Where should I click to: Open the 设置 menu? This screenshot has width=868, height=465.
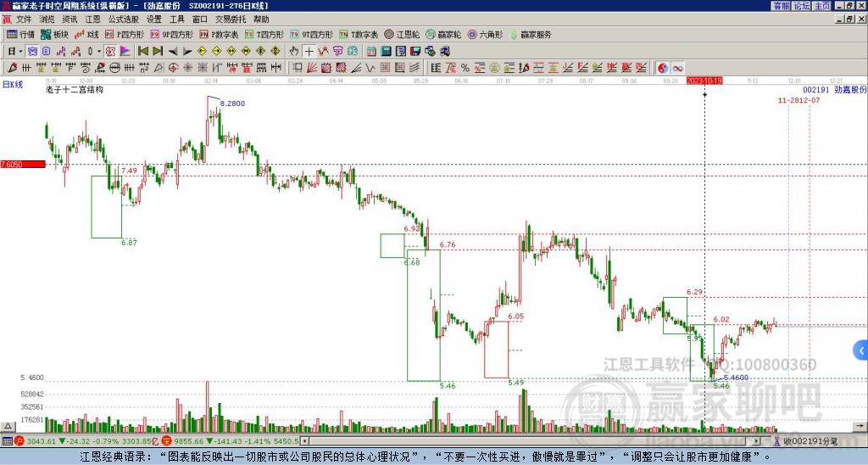coord(154,20)
